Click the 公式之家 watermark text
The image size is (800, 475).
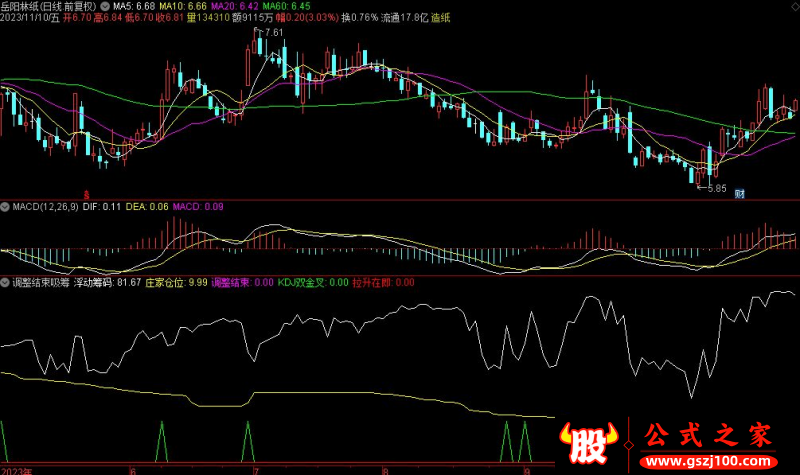707,438
